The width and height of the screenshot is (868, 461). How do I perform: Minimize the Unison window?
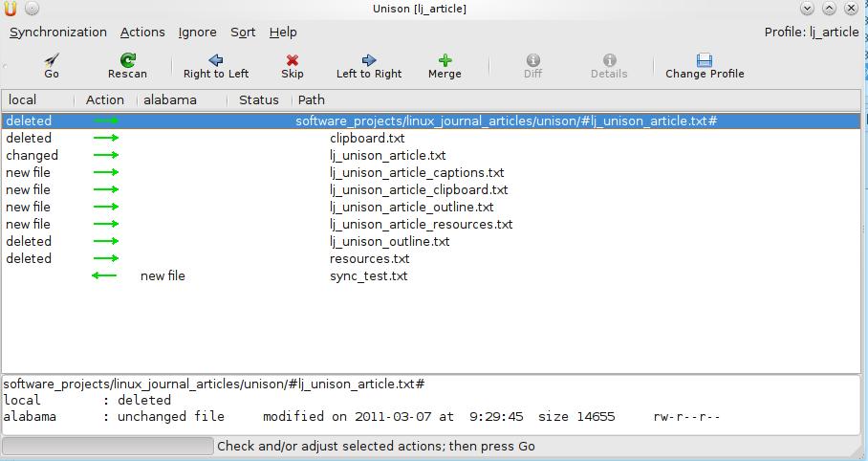(807, 9)
